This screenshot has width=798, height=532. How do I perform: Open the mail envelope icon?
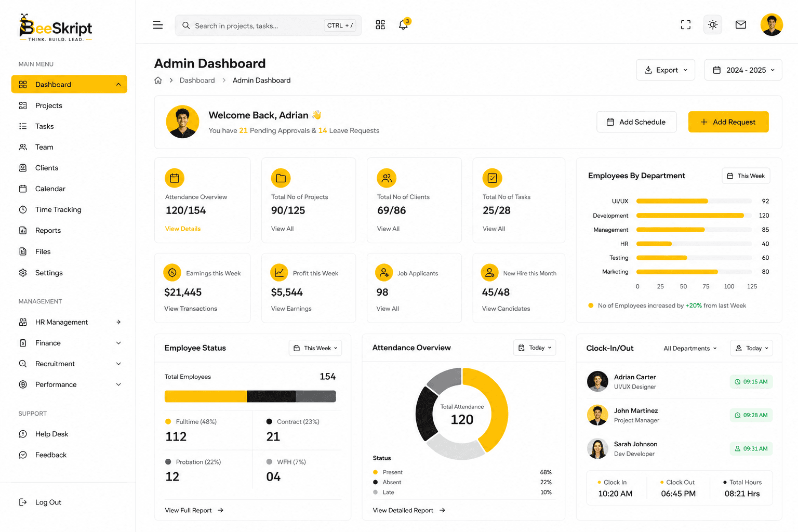click(x=741, y=24)
